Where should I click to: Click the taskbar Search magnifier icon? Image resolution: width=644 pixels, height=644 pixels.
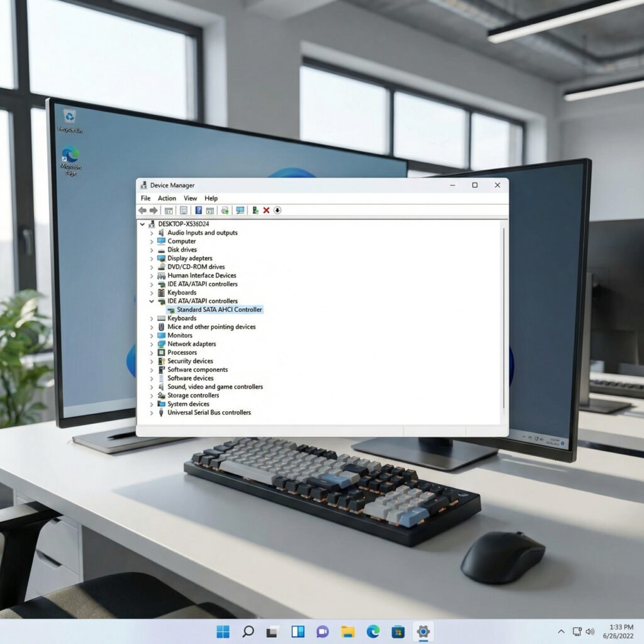(x=248, y=631)
